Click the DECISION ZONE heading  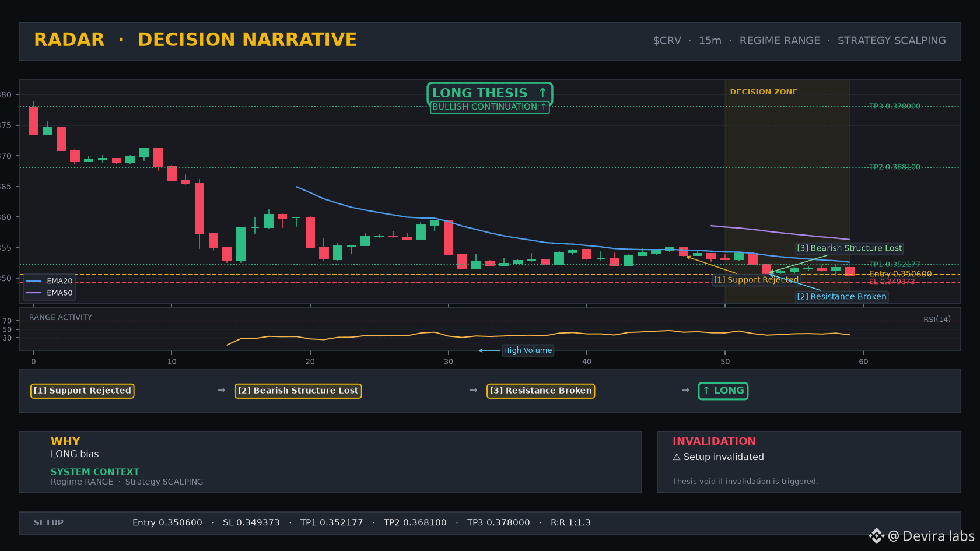click(764, 92)
